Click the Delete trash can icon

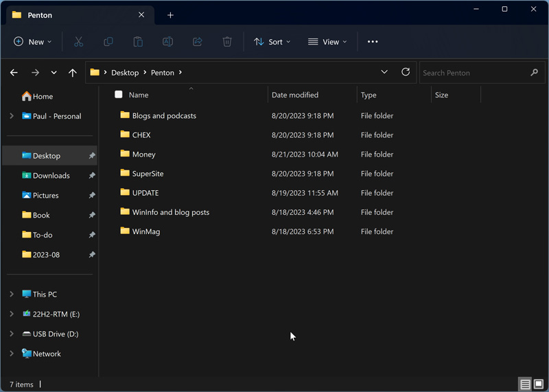pyautogui.click(x=227, y=42)
